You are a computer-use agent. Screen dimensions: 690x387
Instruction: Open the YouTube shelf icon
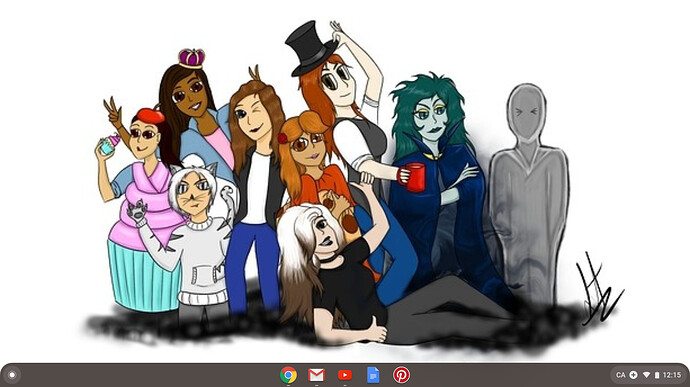(x=345, y=375)
